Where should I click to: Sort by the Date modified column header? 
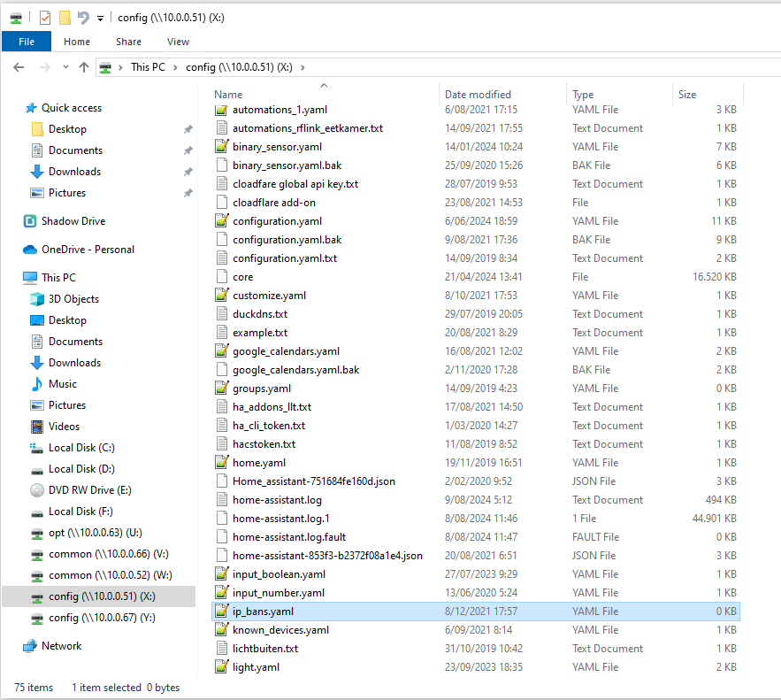coord(478,94)
